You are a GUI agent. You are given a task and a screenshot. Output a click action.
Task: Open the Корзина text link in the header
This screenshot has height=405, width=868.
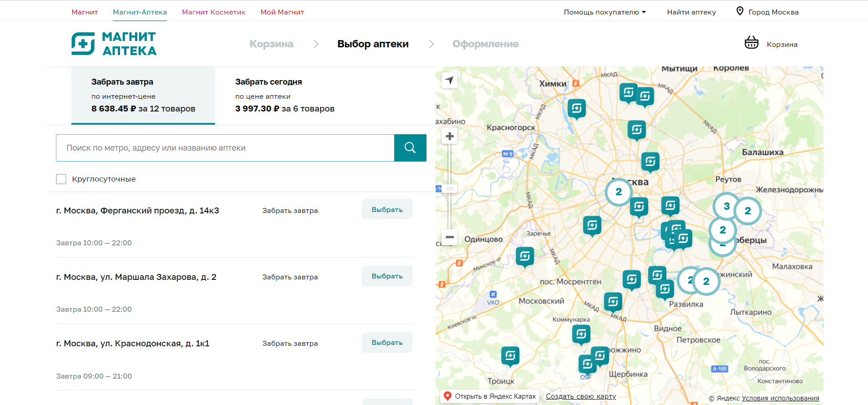782,44
